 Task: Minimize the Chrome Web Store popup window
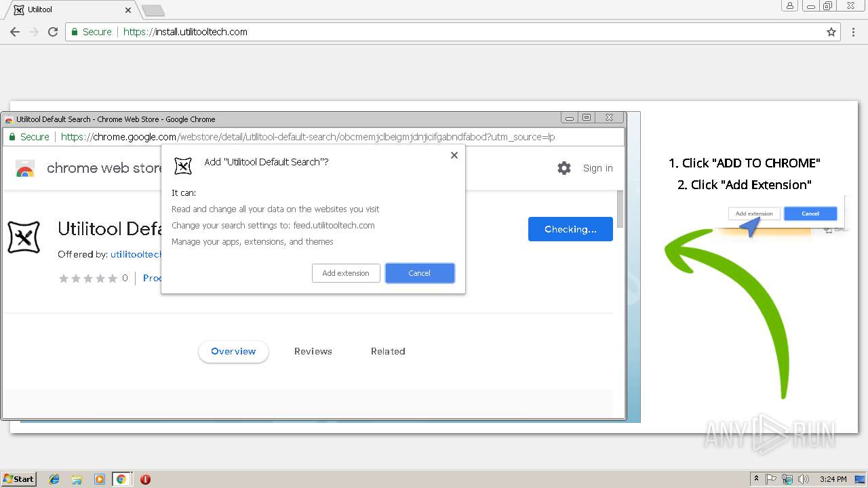click(x=570, y=118)
